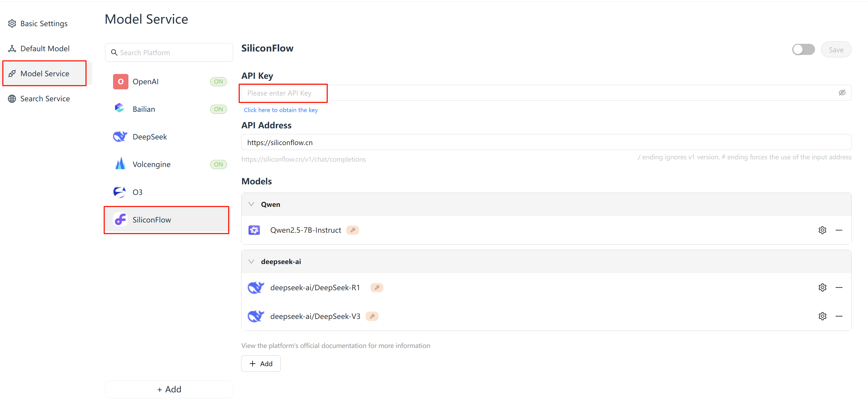The height and width of the screenshot is (404, 868).
Task: Click the Bailian ON status badge
Action: click(x=218, y=109)
